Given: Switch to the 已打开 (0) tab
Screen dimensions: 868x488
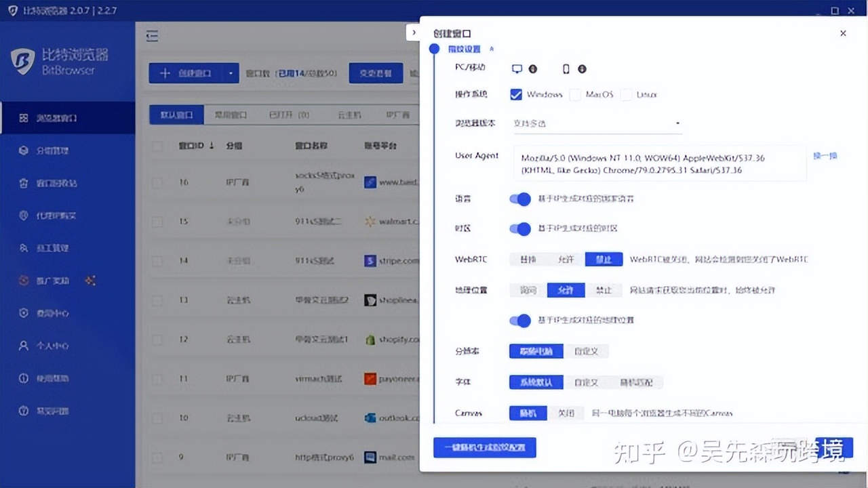Looking at the screenshot, I should pos(289,115).
